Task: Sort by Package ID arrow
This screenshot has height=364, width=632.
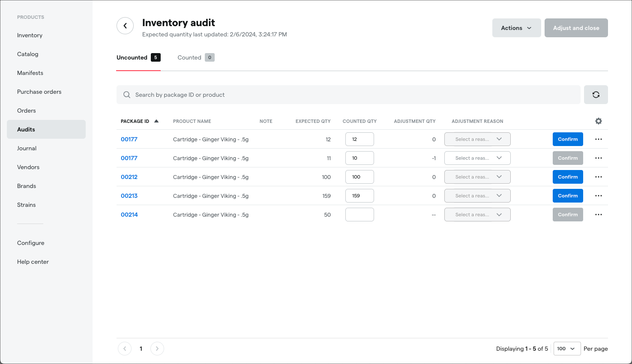Action: pos(156,121)
